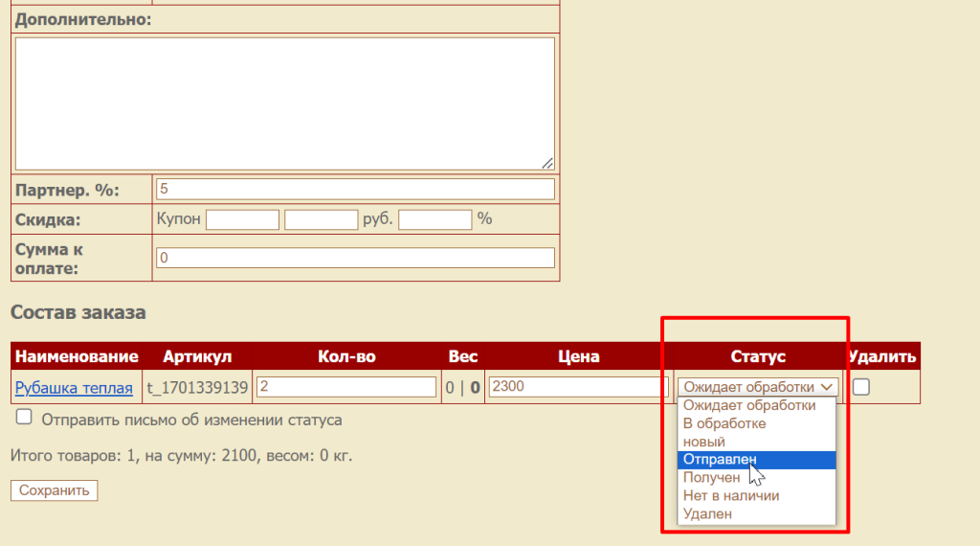Select 'Удален' status option
This screenshot has width=980, height=546.
pyautogui.click(x=756, y=514)
